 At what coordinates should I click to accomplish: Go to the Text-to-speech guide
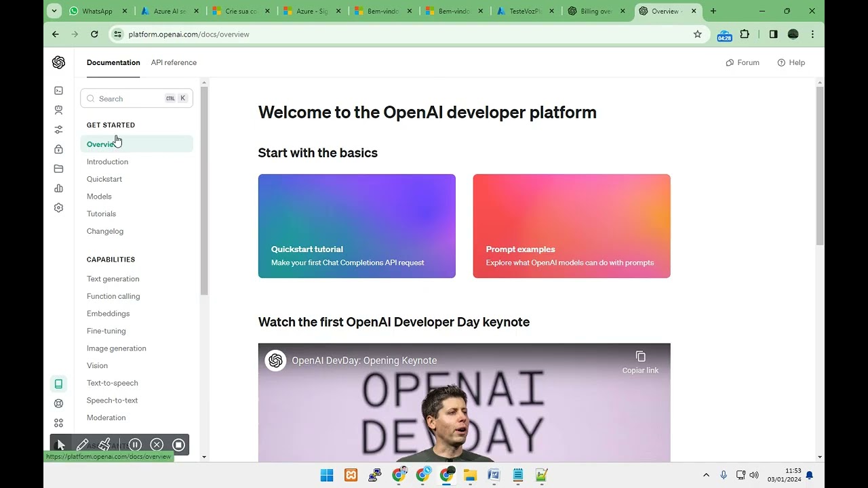pyautogui.click(x=112, y=383)
